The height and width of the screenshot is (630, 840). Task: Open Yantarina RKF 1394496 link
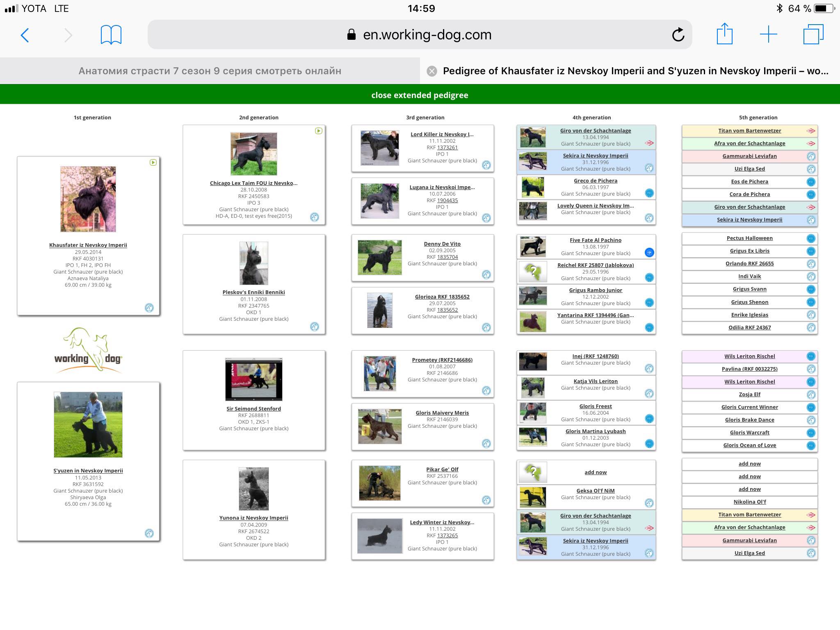(596, 315)
